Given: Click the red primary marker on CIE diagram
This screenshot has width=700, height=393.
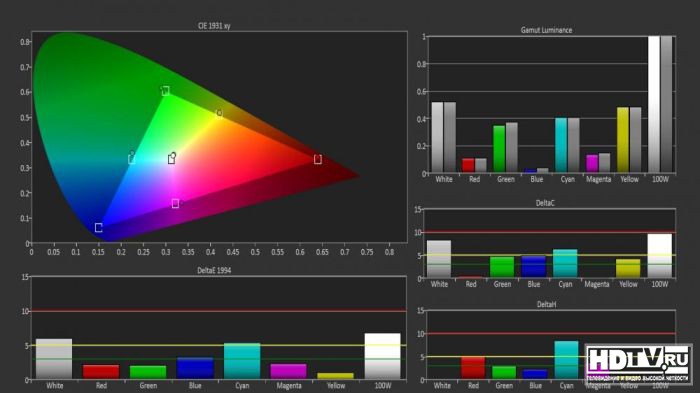Looking at the screenshot, I should 318,159.
